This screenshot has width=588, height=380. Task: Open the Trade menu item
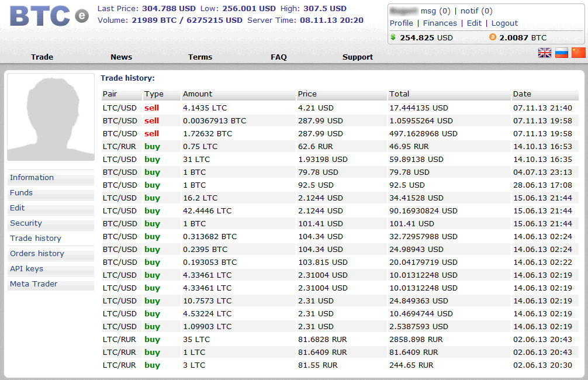pos(42,57)
